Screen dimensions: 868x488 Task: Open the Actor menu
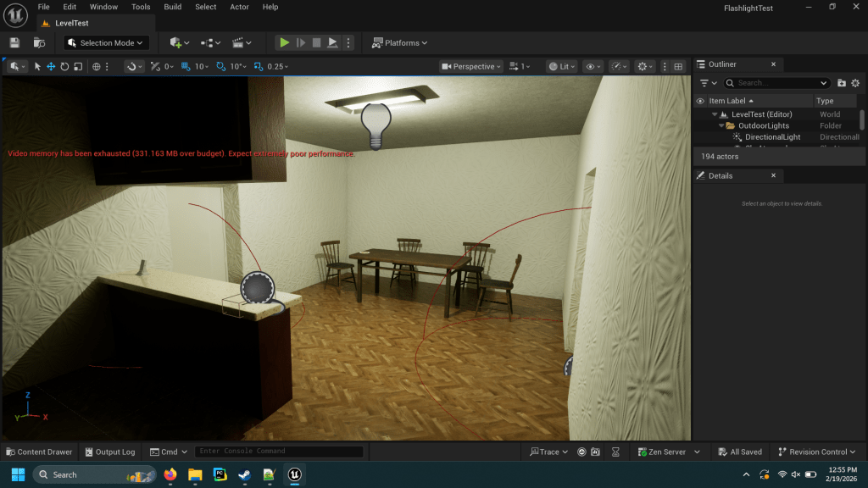click(240, 7)
